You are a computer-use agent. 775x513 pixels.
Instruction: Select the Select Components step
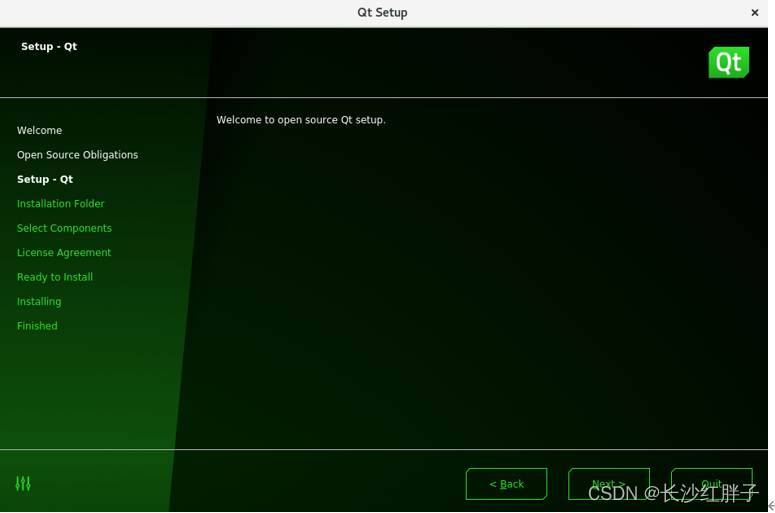(x=64, y=228)
